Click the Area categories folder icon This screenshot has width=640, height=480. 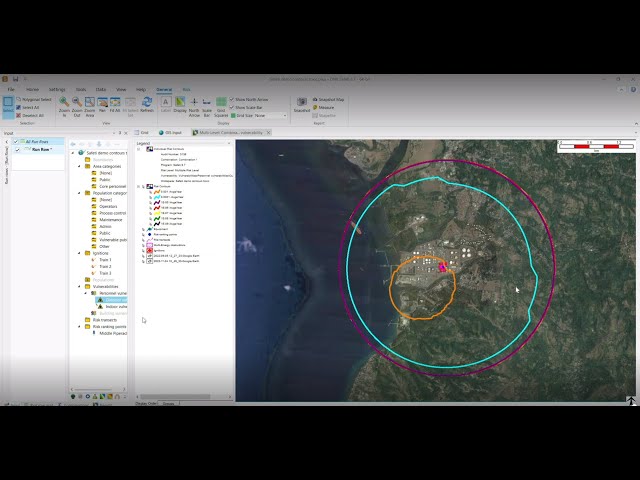click(x=87, y=166)
